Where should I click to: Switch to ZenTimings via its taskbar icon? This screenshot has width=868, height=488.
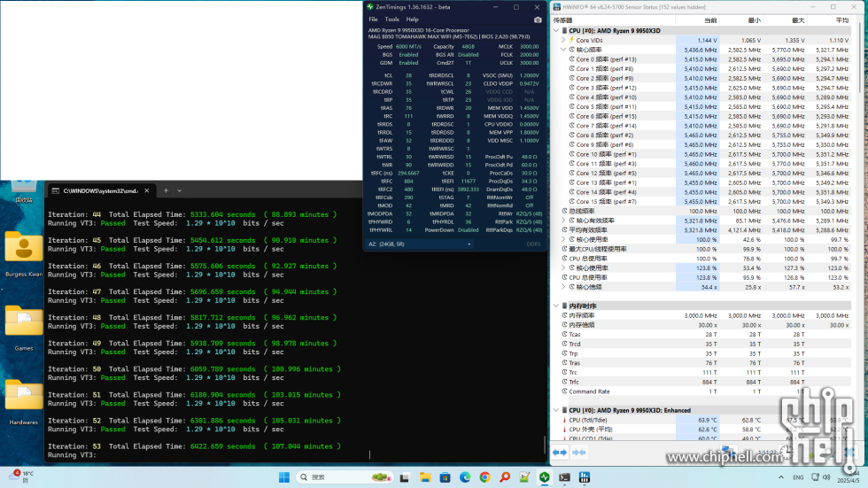(x=545, y=477)
